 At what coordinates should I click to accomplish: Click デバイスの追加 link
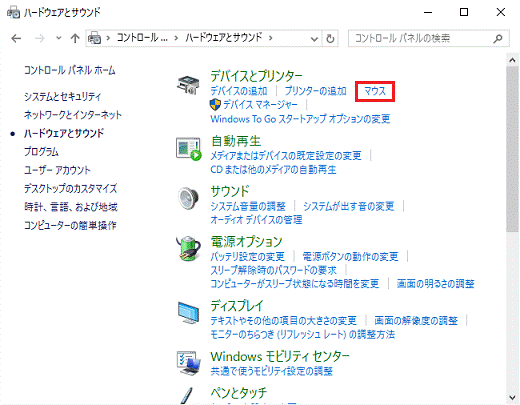239,91
